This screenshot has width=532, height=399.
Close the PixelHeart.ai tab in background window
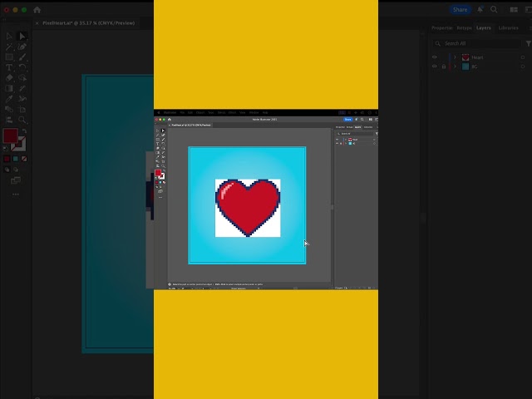click(x=37, y=23)
